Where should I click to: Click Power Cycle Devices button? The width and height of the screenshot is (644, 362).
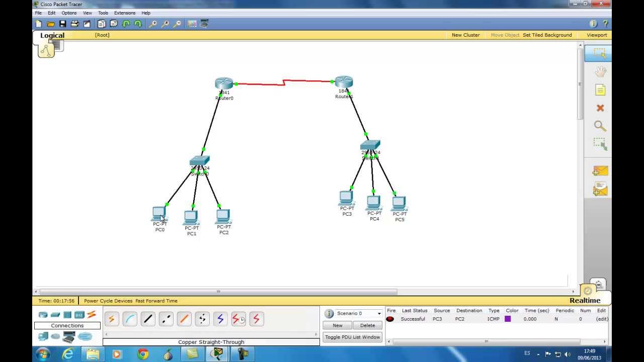(108, 301)
